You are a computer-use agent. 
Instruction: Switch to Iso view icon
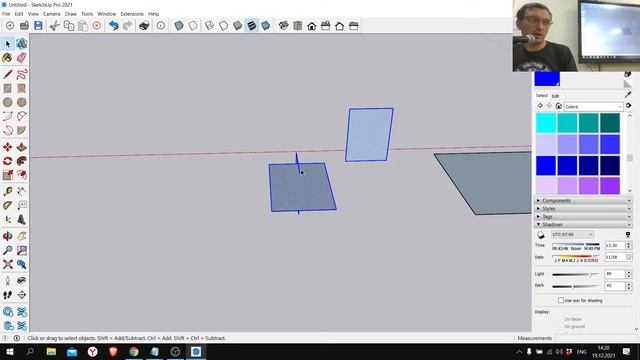coord(284,26)
